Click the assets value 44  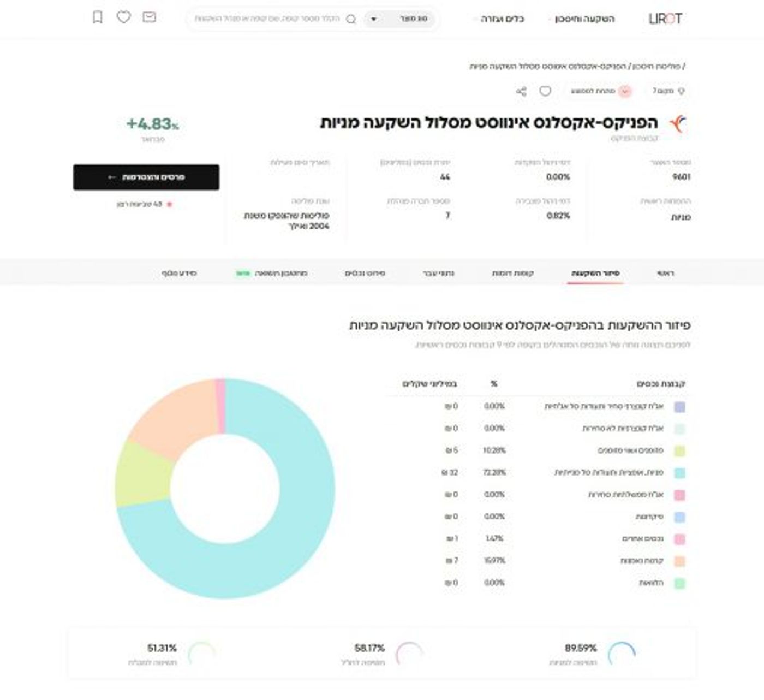(x=445, y=177)
